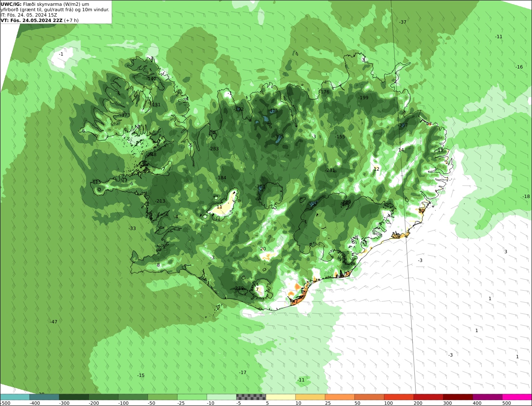Click the darkest green -300 to -200 legend swatch
The image size is (532, 406).
(x=74, y=397)
